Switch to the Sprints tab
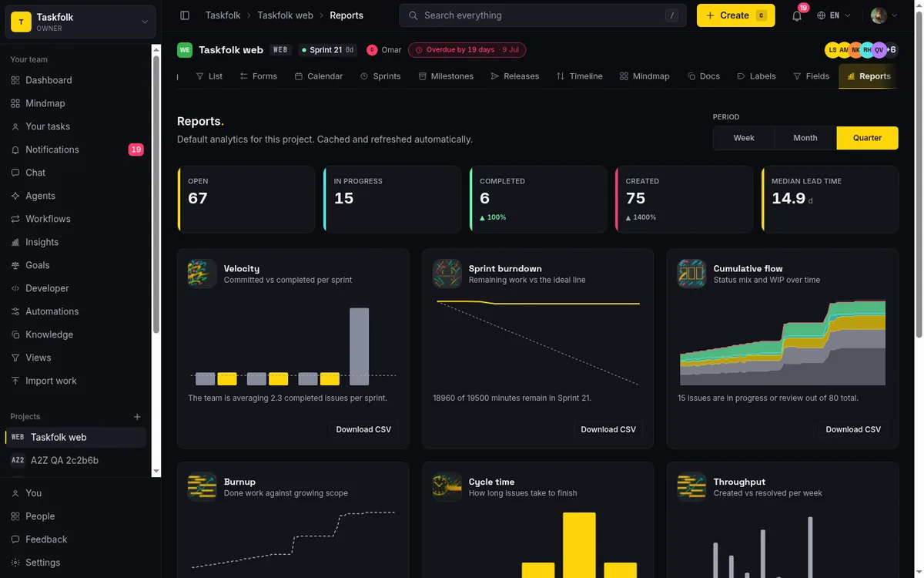This screenshot has width=924, height=578. 380,76
